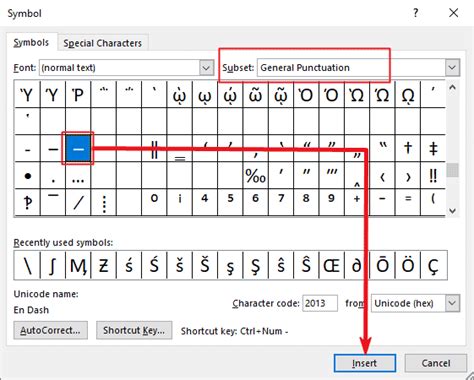Pick recently used integral ∫ symbol
This screenshot has height=380, width=474.
point(53,266)
